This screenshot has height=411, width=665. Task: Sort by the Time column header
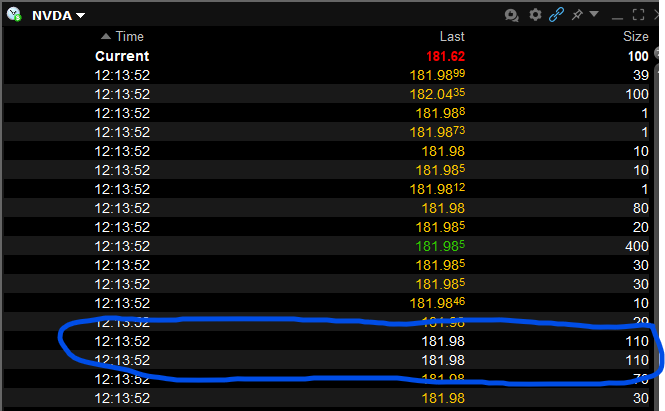pos(130,37)
